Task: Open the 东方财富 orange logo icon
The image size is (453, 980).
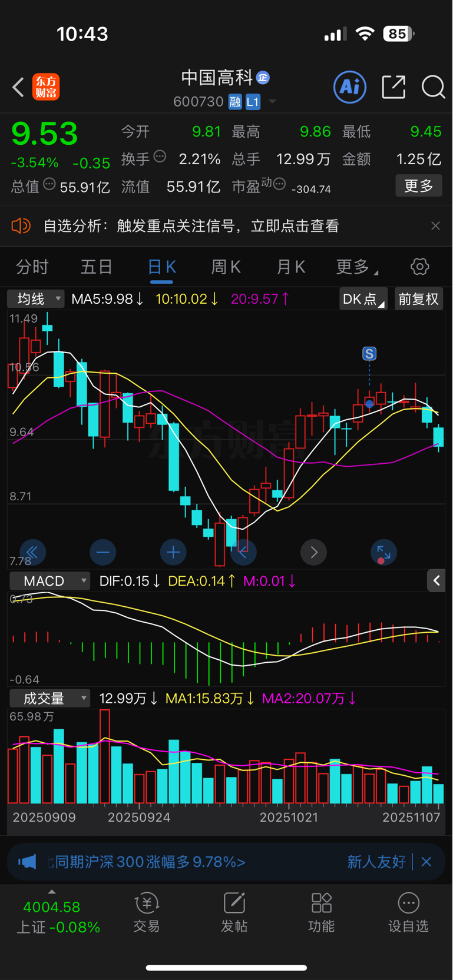Action: [46, 87]
